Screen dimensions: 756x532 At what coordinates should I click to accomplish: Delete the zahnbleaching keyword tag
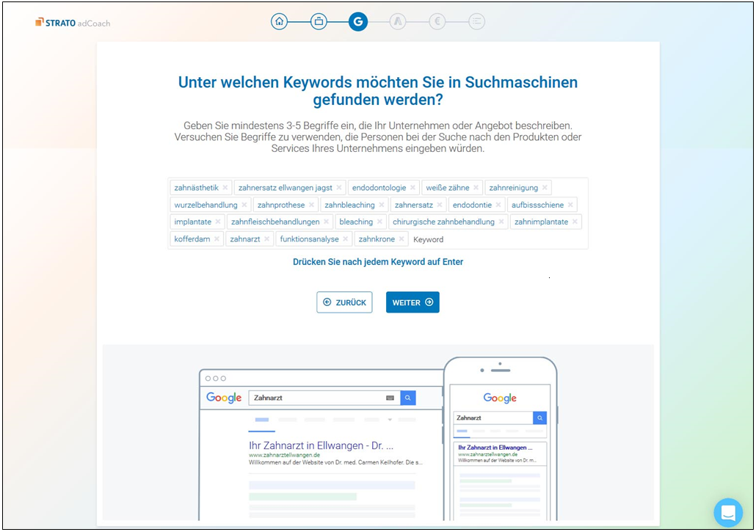point(382,205)
